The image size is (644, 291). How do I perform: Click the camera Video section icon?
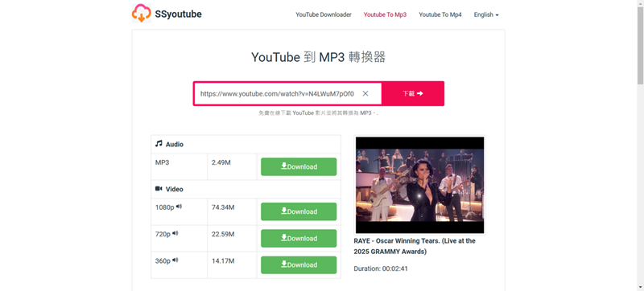(159, 189)
